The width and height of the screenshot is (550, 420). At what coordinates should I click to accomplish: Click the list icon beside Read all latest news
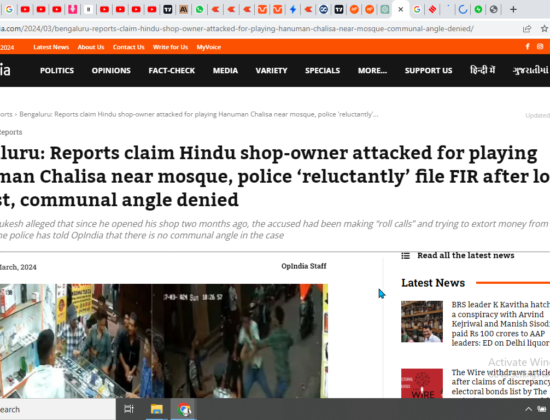[x=405, y=256]
